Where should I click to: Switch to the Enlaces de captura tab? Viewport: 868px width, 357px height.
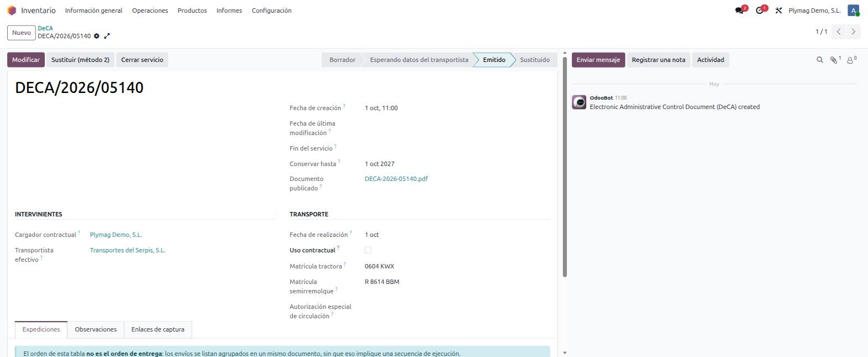click(x=158, y=329)
